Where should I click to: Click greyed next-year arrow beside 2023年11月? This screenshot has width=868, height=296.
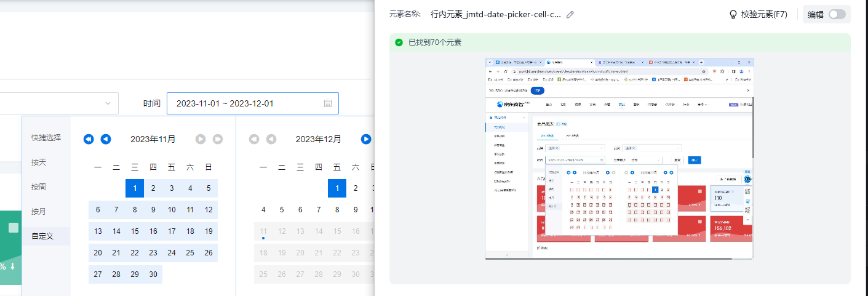(218, 139)
